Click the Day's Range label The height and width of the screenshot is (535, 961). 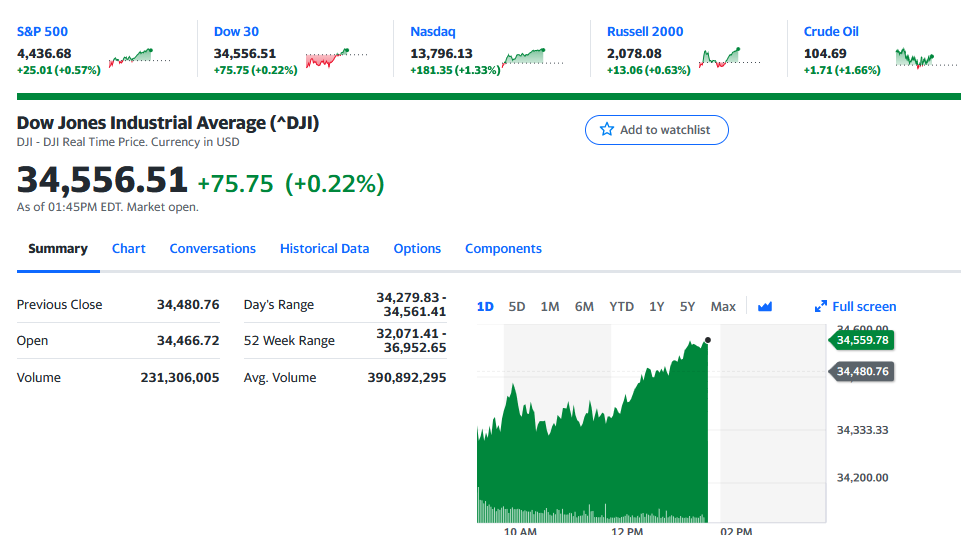tap(279, 305)
